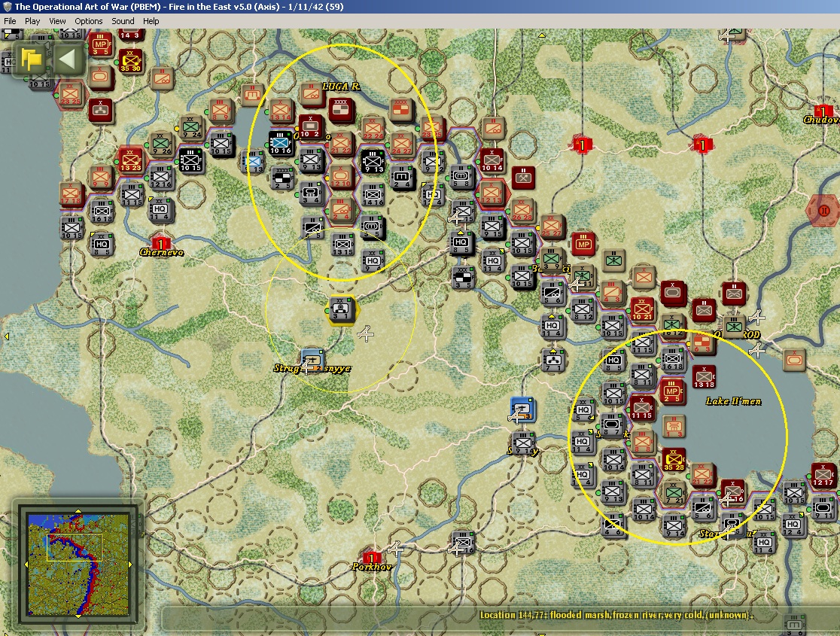Select the German HQ marked 12 4
The image size is (840, 636).
[x=793, y=524]
